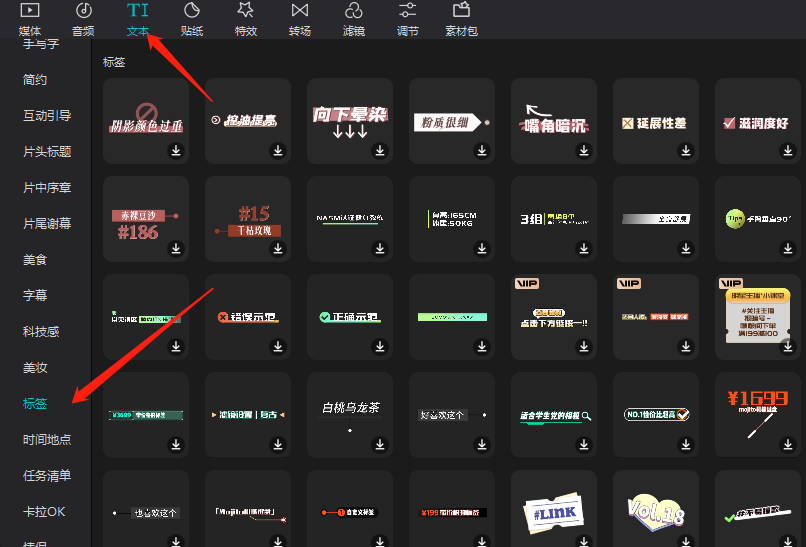This screenshot has width=806, height=547.
Task: Open the 字幕 subtitle category
Action: click(x=35, y=296)
